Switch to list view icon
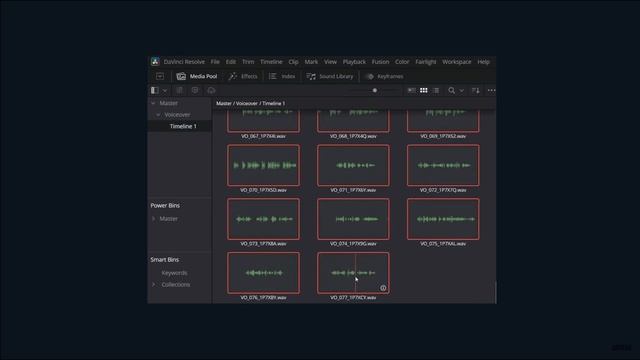Screen dimensions: 640x360 (x=436, y=90)
